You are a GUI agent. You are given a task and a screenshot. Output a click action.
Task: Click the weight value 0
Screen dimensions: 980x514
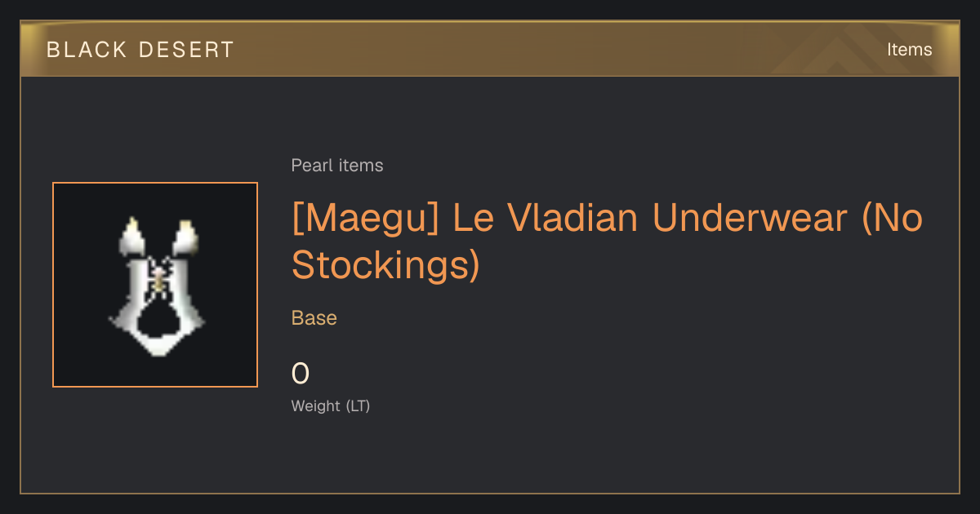click(x=301, y=374)
